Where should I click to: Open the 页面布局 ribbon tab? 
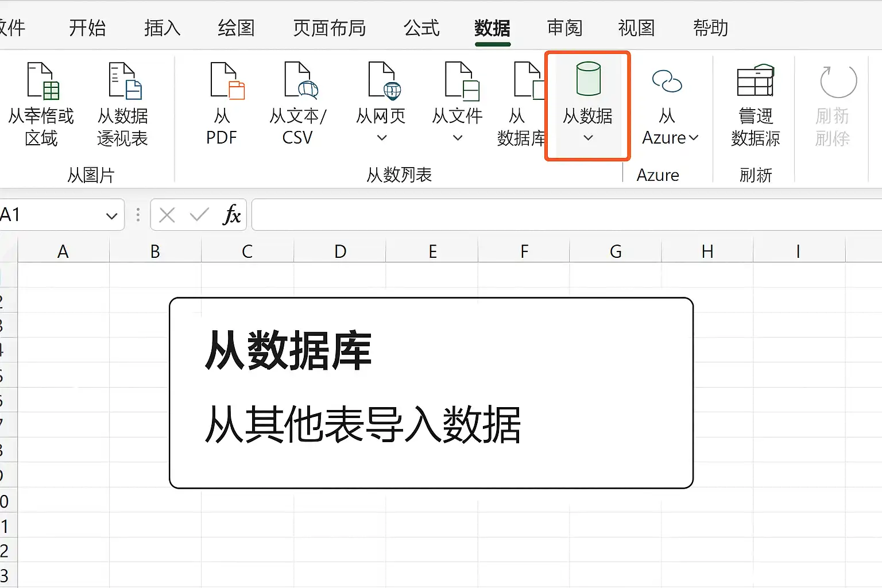[x=330, y=28]
